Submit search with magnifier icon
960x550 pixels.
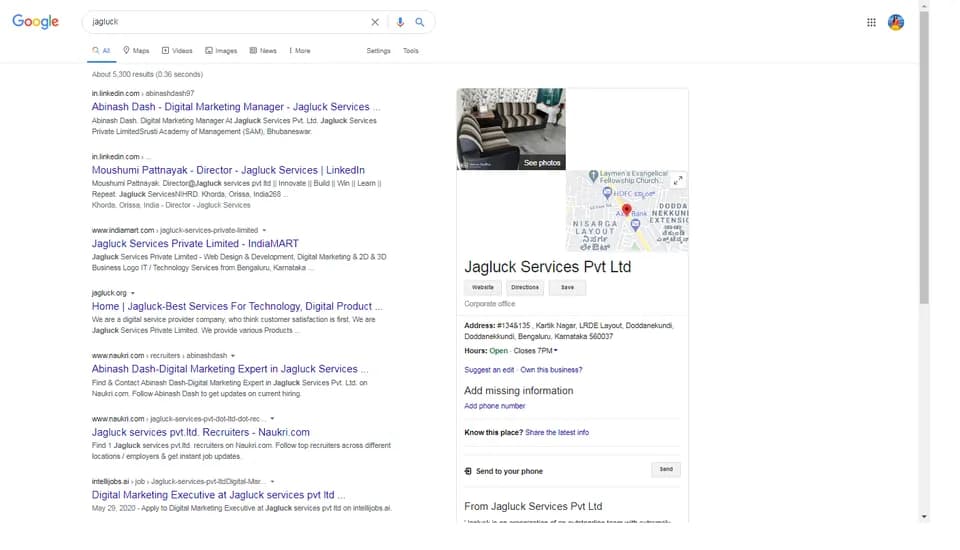pyautogui.click(x=419, y=22)
